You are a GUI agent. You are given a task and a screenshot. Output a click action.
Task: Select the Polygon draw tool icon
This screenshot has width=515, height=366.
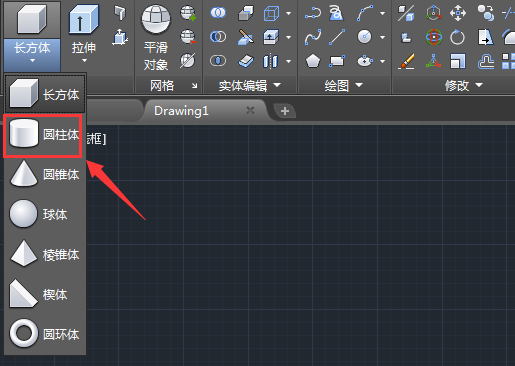[x=313, y=61]
